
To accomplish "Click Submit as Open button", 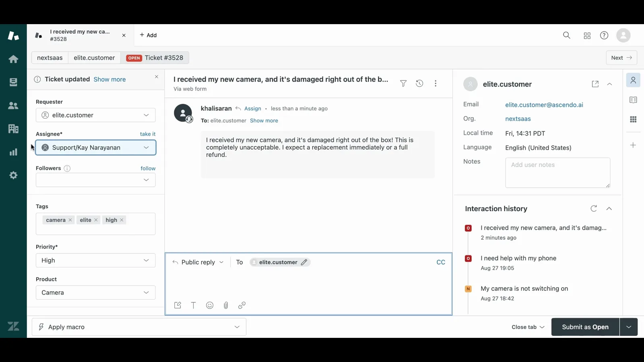I will [x=585, y=327].
